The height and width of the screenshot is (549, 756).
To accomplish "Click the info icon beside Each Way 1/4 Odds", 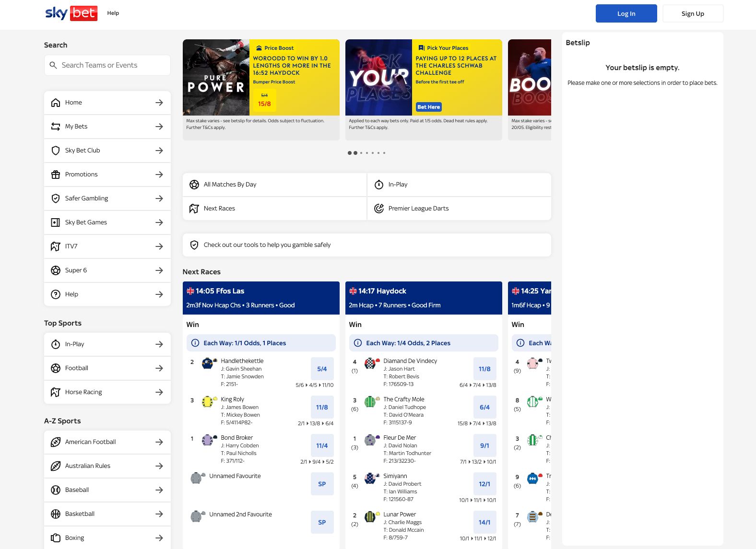I will [358, 343].
